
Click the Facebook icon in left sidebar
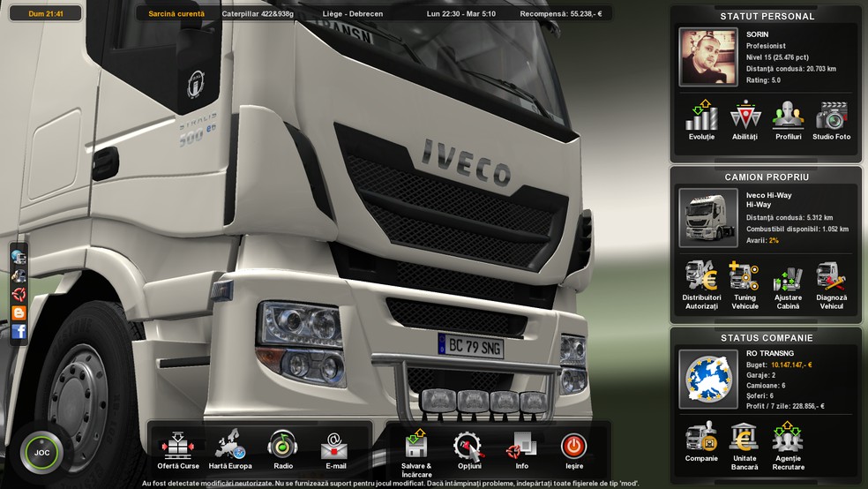[19, 331]
